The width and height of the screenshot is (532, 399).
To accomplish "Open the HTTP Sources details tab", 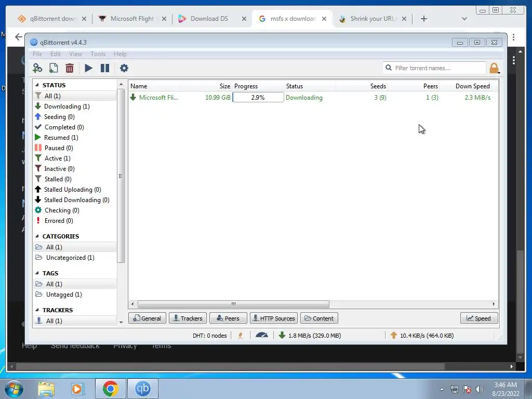I will click(x=274, y=318).
